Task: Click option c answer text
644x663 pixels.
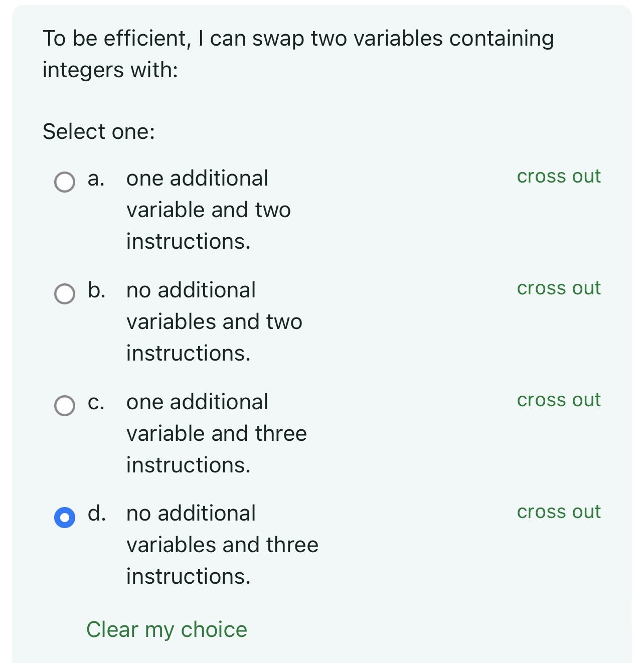Action: click(216, 433)
